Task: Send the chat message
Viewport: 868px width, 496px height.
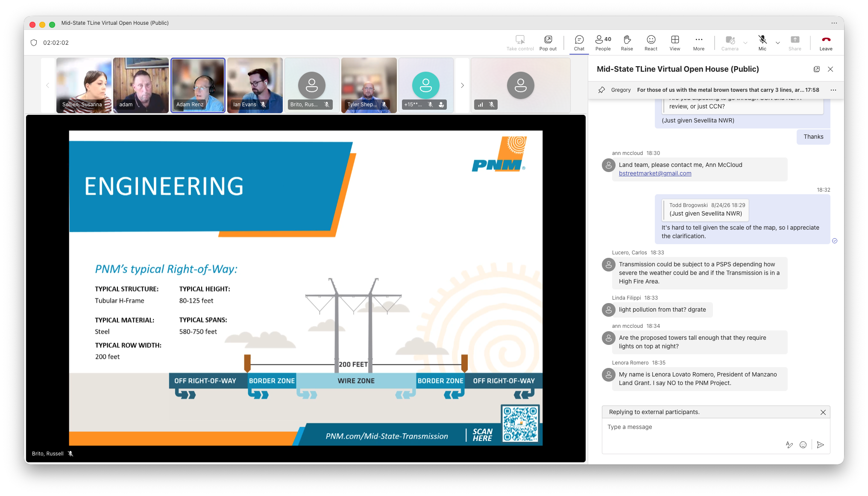Action: click(x=821, y=445)
